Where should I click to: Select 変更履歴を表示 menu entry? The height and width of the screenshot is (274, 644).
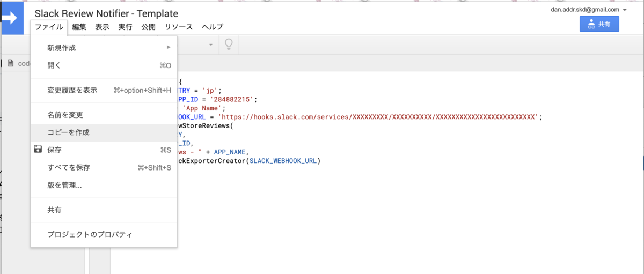click(104, 90)
